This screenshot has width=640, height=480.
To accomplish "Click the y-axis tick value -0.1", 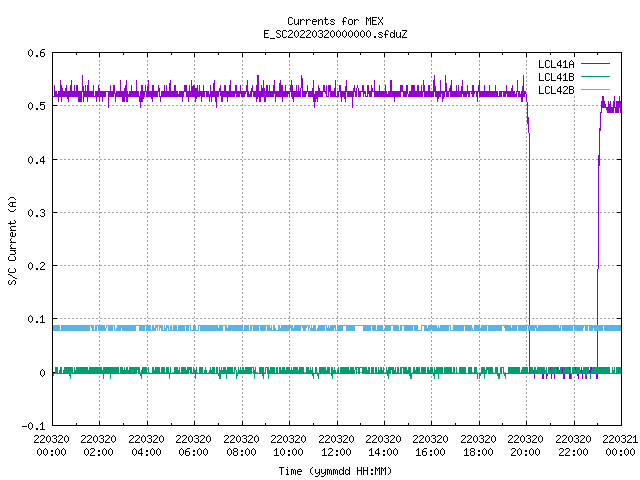I will tap(33, 426).
